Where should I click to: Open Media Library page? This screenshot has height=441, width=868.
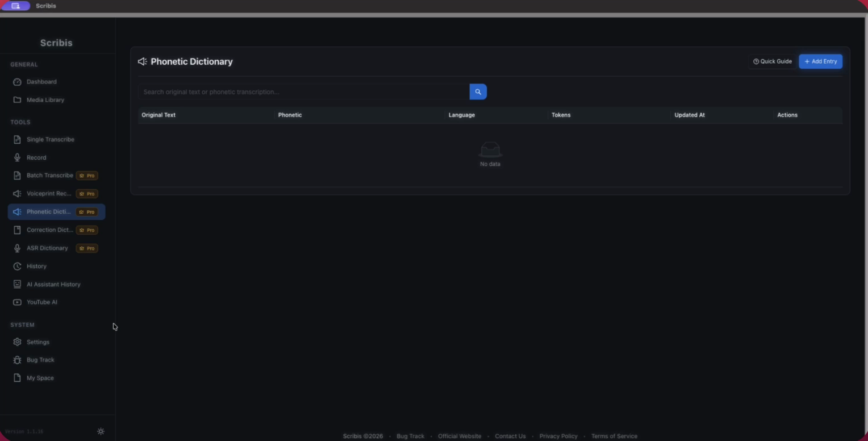click(x=56, y=100)
